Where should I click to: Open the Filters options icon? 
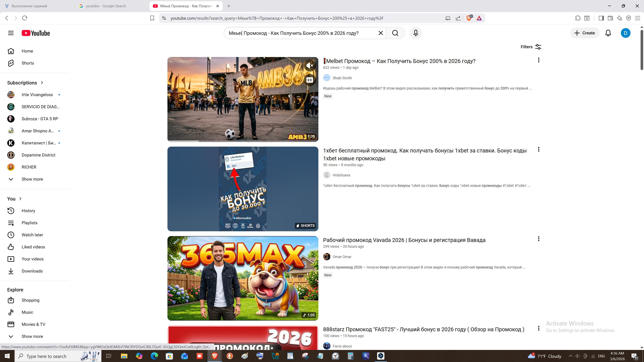pyautogui.click(x=538, y=47)
